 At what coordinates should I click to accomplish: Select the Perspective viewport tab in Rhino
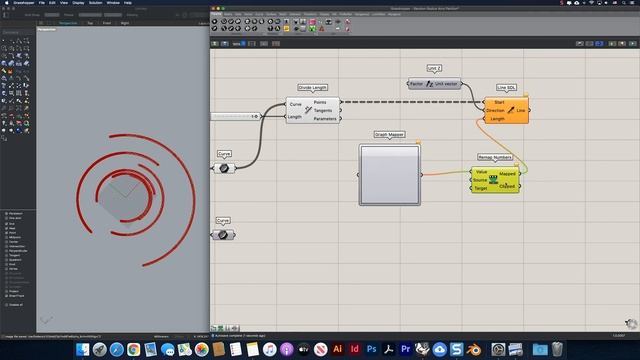click(68, 23)
